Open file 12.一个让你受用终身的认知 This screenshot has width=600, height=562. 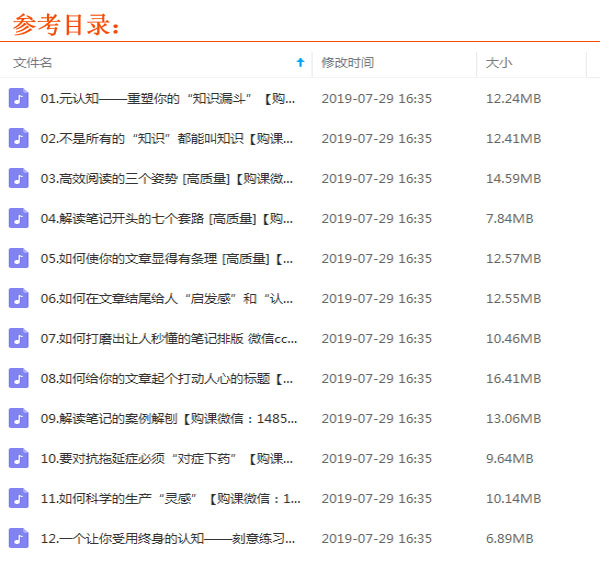(x=167, y=538)
